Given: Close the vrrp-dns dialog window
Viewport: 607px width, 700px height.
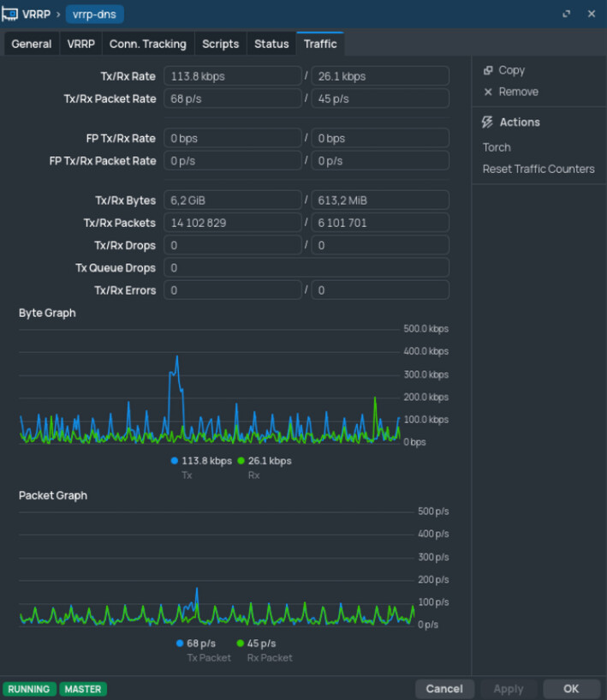Looking at the screenshot, I should [x=592, y=14].
